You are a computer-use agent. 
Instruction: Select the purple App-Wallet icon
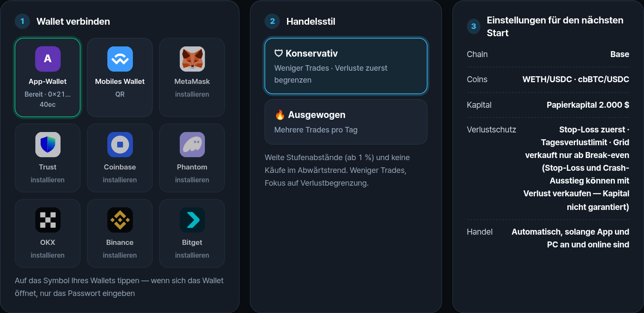point(48,59)
